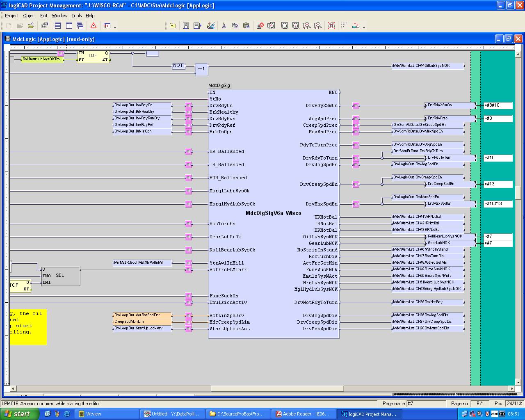Toggle the dotted grid display icon
The image size is (525, 420).
pos(344,26)
